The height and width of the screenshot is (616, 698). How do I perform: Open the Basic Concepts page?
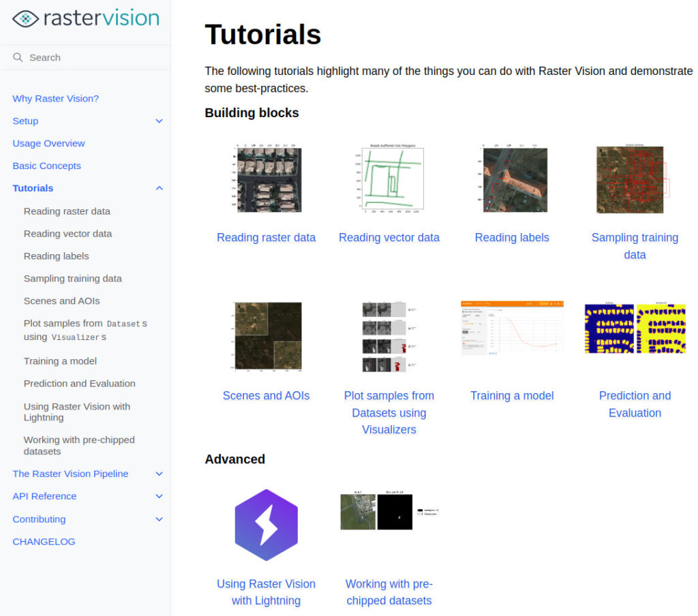point(46,166)
